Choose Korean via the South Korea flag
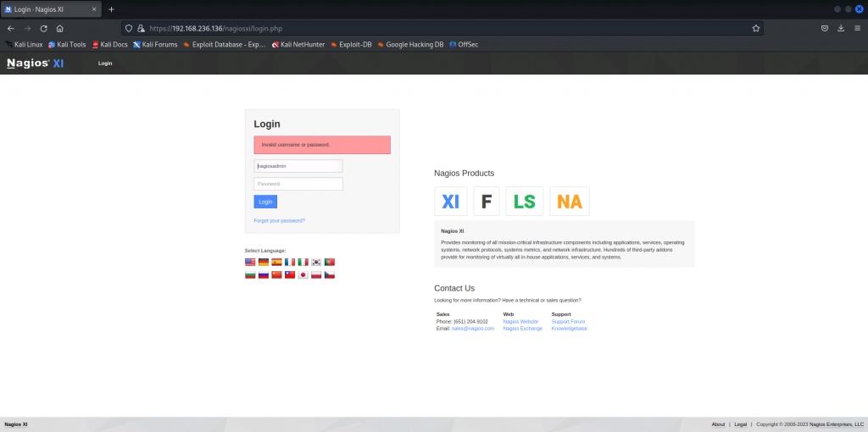The width and height of the screenshot is (868, 432). (x=317, y=263)
